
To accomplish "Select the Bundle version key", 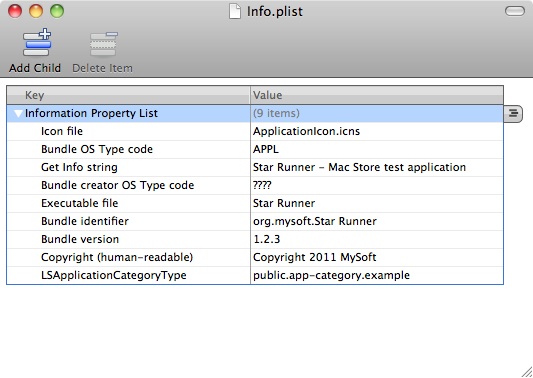I will 80,239.
